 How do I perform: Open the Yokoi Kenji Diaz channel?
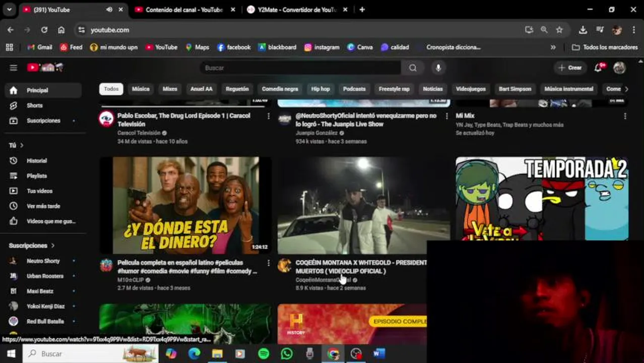click(43, 306)
